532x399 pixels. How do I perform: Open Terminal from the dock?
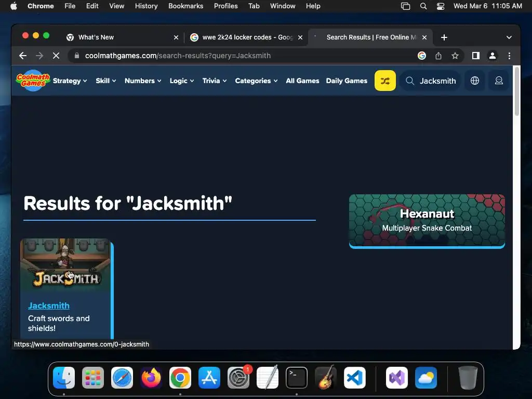(297, 378)
